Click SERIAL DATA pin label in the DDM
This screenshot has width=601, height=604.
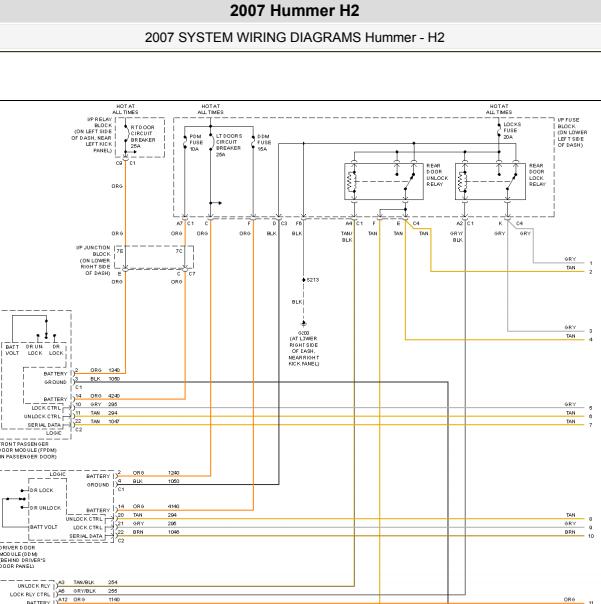86,536
